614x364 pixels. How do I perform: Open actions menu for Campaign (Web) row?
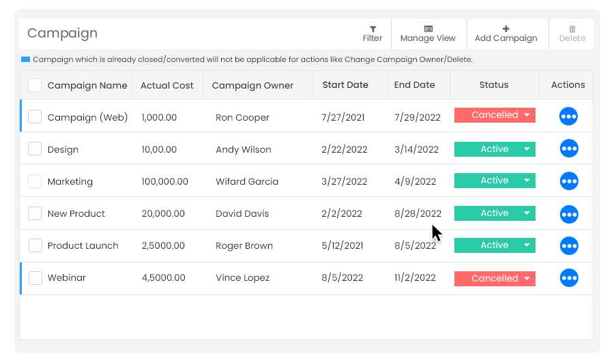[x=568, y=117]
